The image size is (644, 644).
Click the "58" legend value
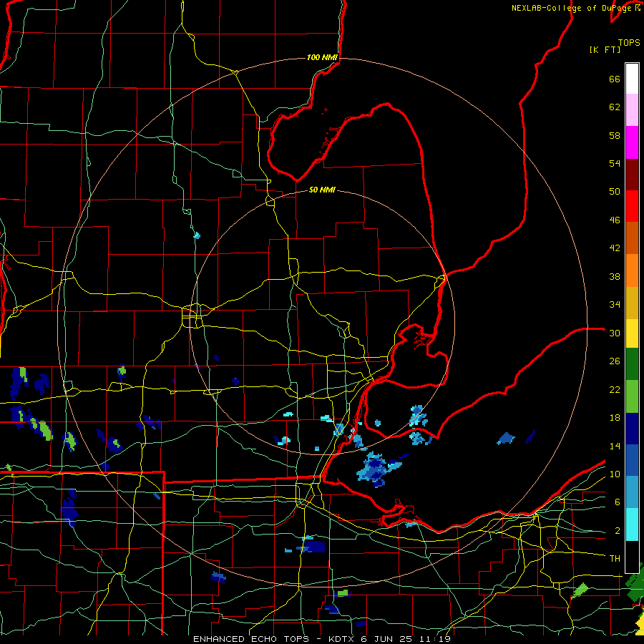615,135
